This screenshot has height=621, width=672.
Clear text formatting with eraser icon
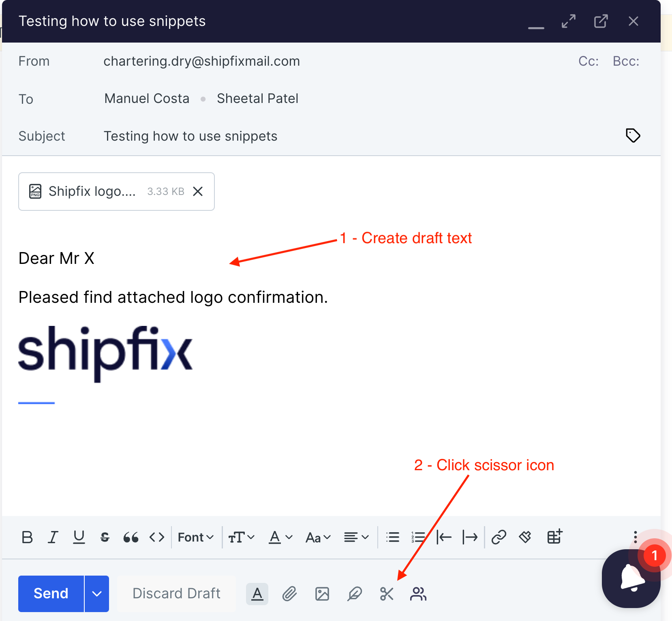tap(525, 537)
